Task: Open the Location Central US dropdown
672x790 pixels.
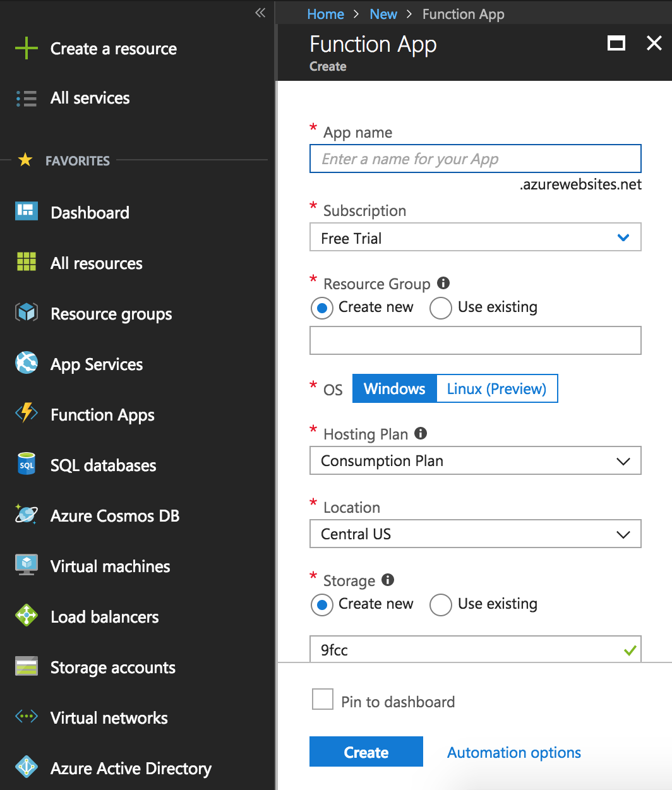Action: click(476, 534)
